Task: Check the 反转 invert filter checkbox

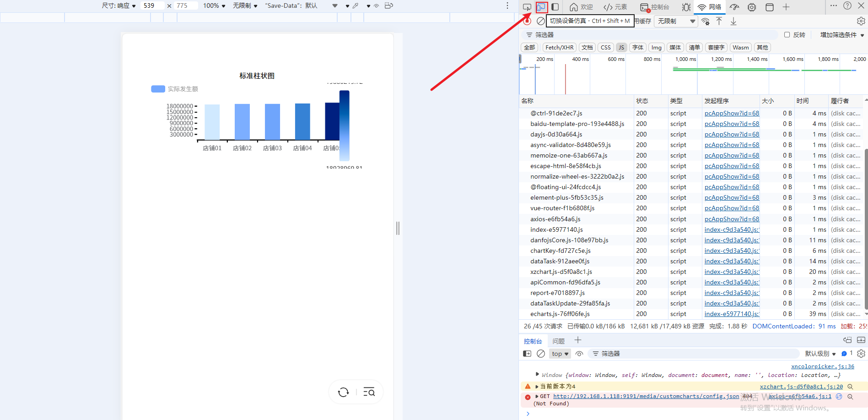Action: (x=787, y=35)
